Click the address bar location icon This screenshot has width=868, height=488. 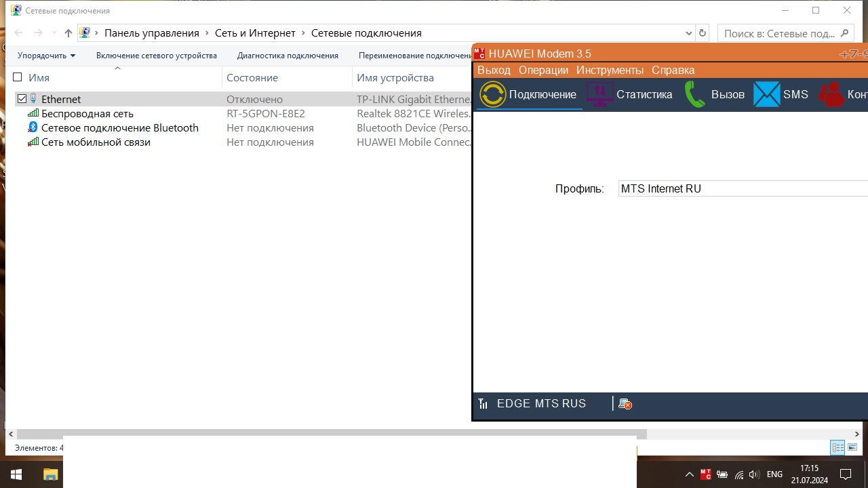coord(85,33)
